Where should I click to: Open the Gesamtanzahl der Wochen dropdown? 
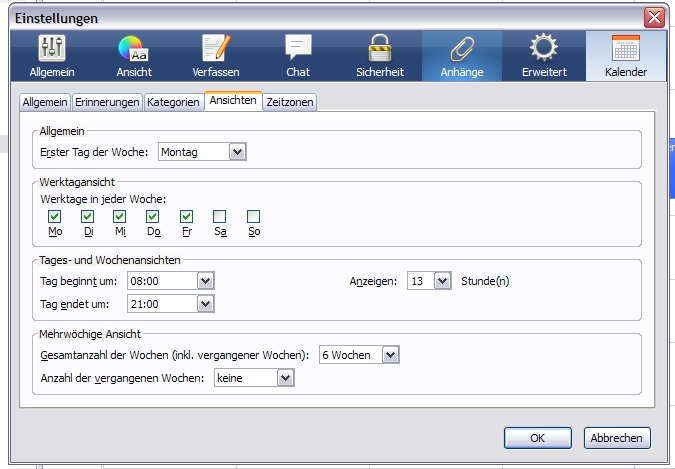click(390, 355)
